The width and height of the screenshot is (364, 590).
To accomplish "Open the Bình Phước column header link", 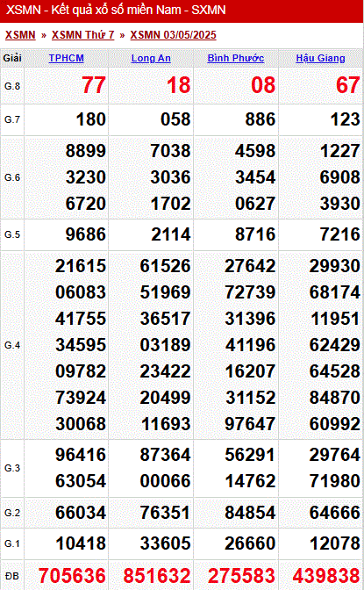I will coord(236,58).
